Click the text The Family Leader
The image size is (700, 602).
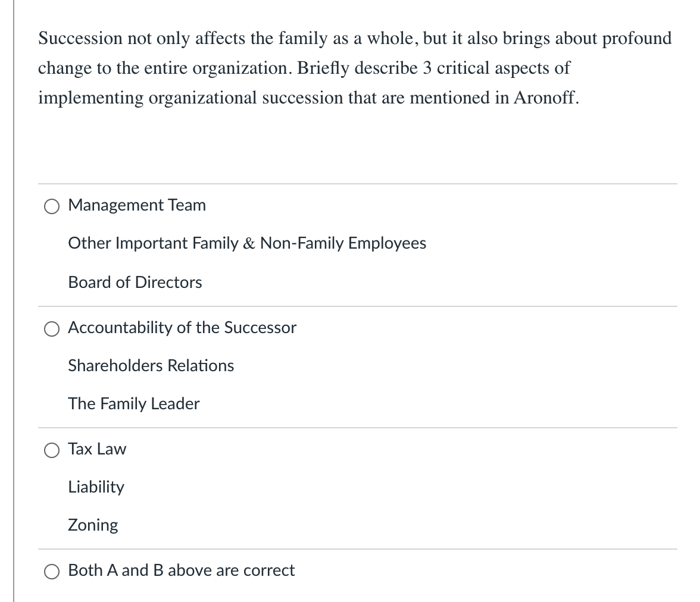tap(133, 404)
